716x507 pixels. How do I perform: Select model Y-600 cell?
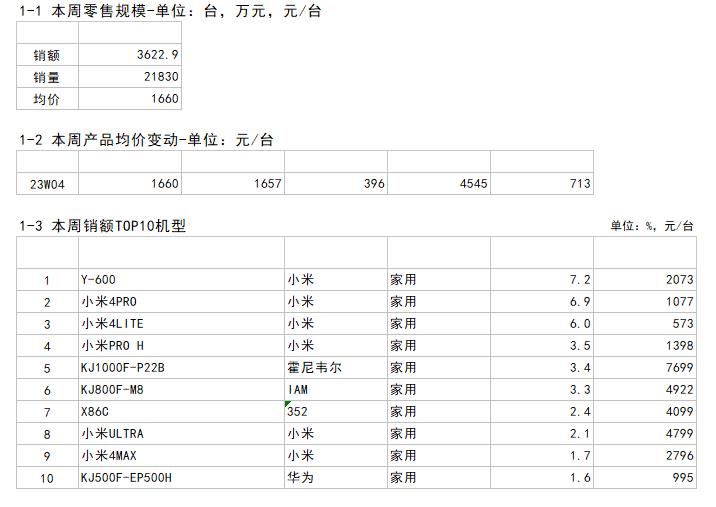tap(181, 280)
